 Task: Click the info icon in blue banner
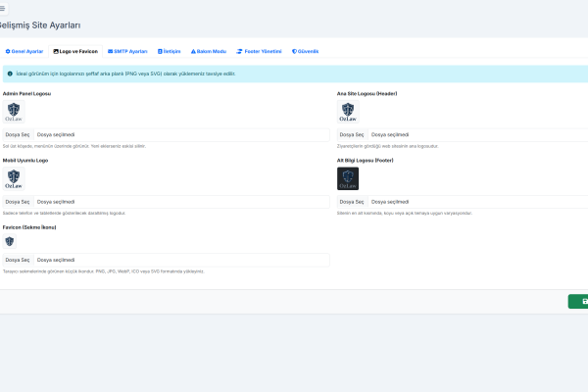[10, 73]
